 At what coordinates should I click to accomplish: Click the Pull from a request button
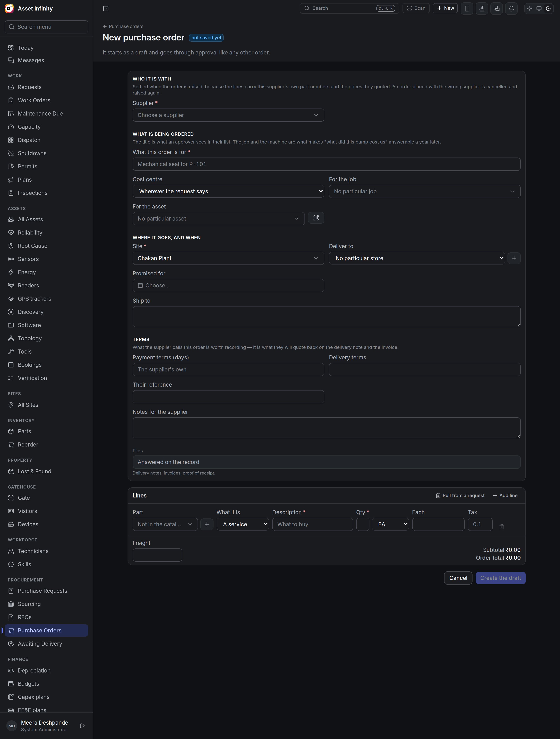coord(460,496)
